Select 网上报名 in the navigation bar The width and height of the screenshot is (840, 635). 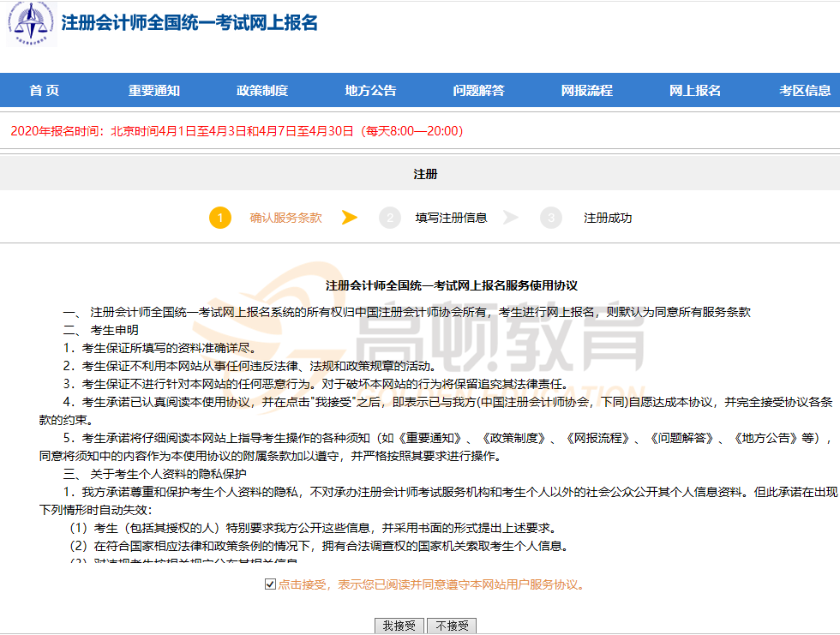694,91
